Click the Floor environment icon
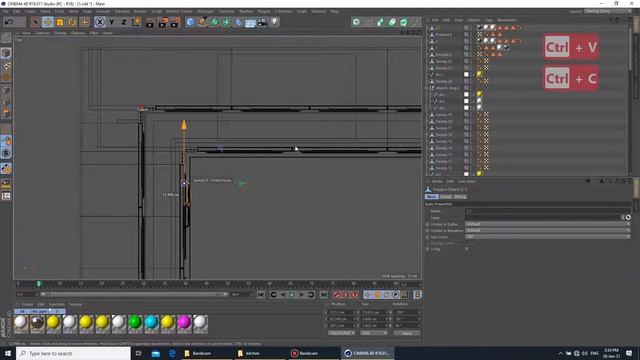This screenshot has width=640, height=360. pos(250,22)
